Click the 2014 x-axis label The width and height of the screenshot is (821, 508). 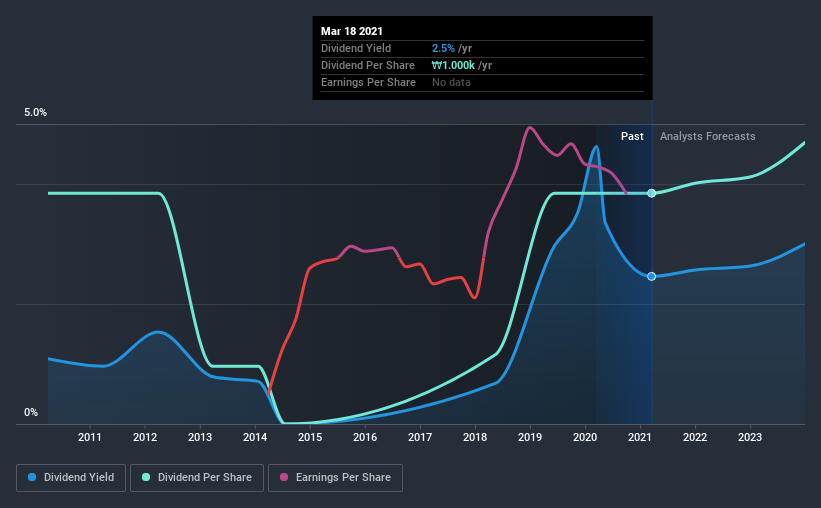[255, 437]
